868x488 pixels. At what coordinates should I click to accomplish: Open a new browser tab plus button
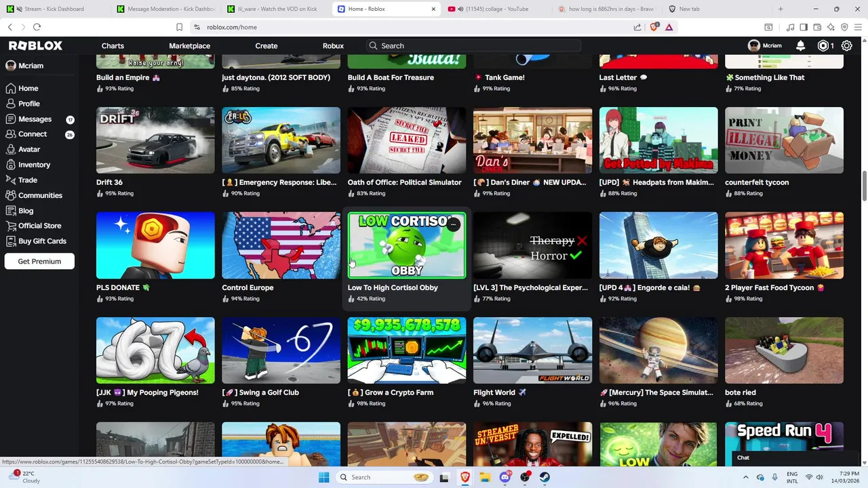pos(781,9)
